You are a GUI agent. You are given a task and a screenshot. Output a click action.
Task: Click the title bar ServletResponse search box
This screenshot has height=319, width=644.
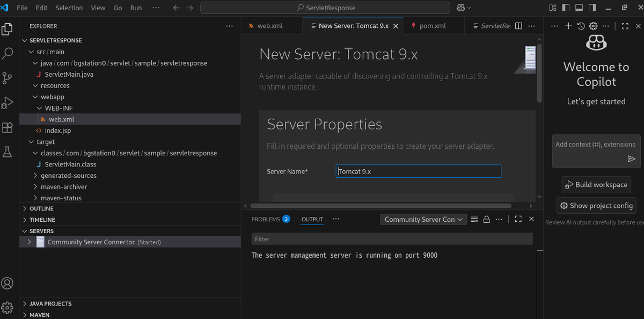[x=325, y=8]
